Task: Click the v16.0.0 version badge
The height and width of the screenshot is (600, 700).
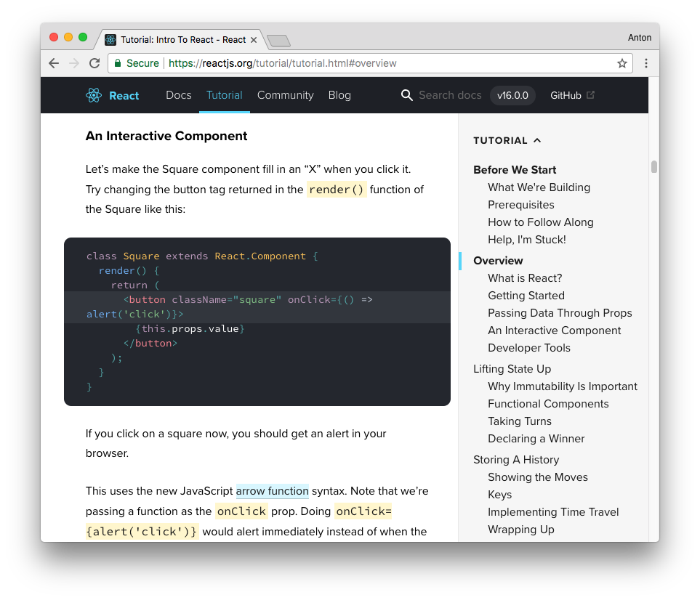Action: tap(512, 95)
